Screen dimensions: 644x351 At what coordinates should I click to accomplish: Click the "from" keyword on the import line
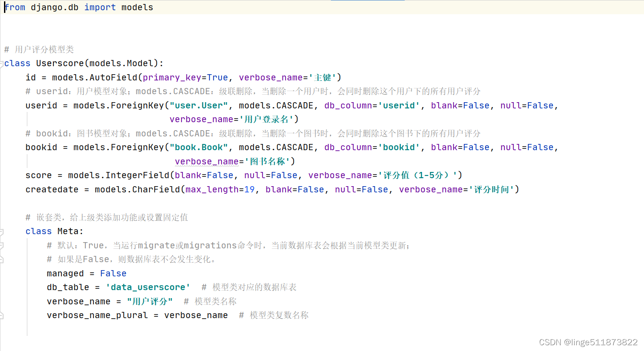pyautogui.click(x=15, y=8)
